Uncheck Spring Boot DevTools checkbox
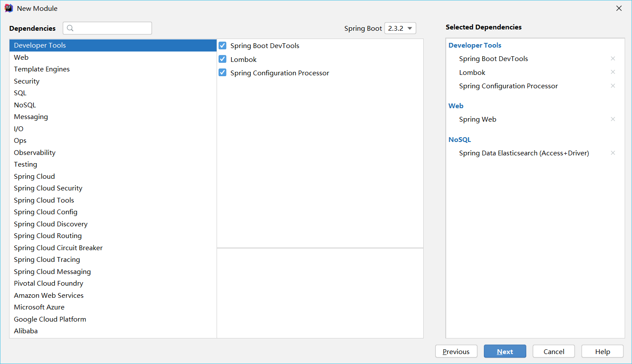 [223, 45]
